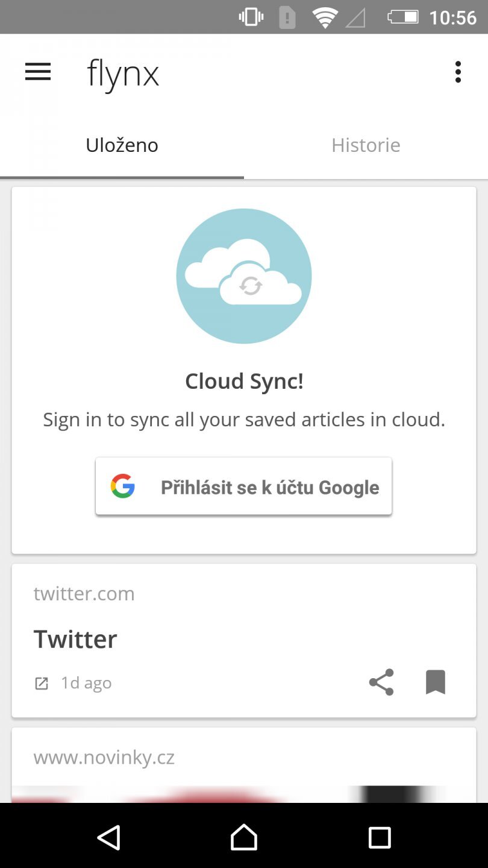The width and height of the screenshot is (488, 868).
Task: Open the overflow options menu
Action: (458, 71)
